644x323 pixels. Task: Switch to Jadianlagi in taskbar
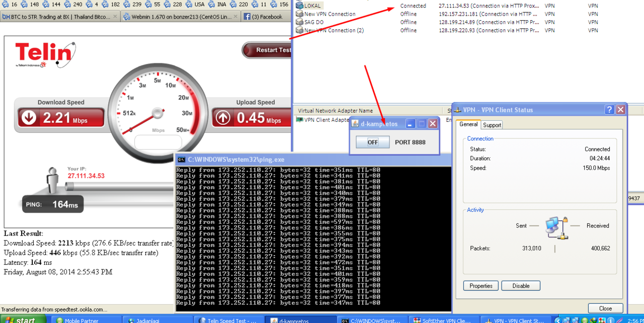click(x=157, y=319)
